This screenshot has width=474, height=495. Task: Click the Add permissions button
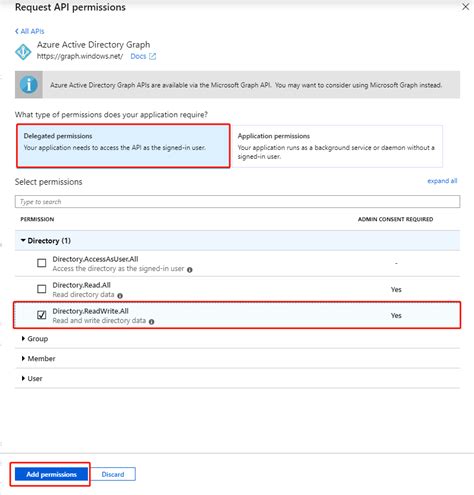[x=51, y=474]
